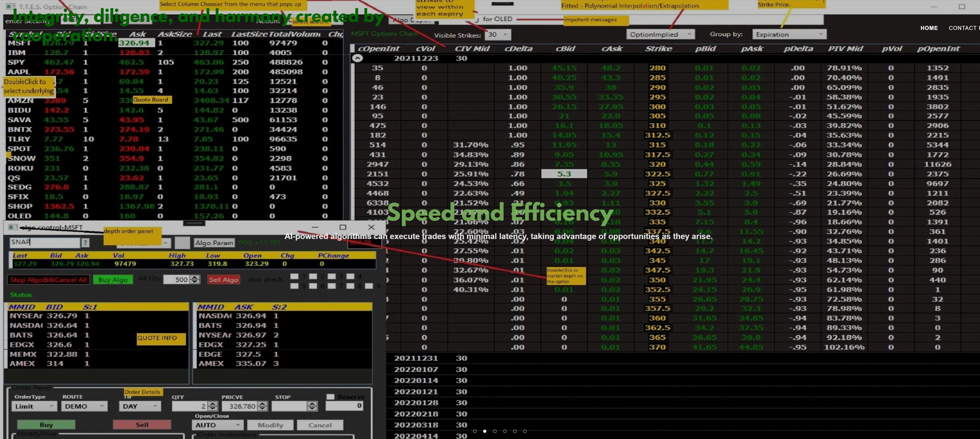
Task: Open the sixth carousel slide dot
Action: pos(525,431)
